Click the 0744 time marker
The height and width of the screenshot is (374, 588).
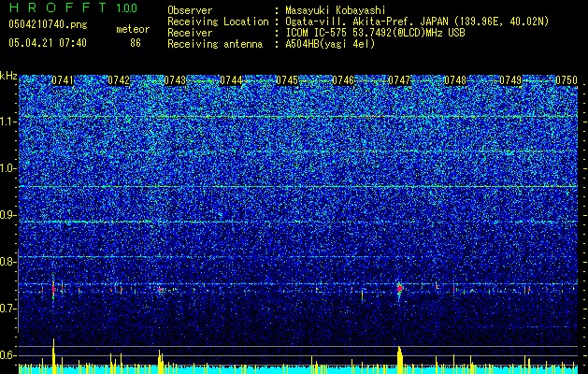pos(231,80)
